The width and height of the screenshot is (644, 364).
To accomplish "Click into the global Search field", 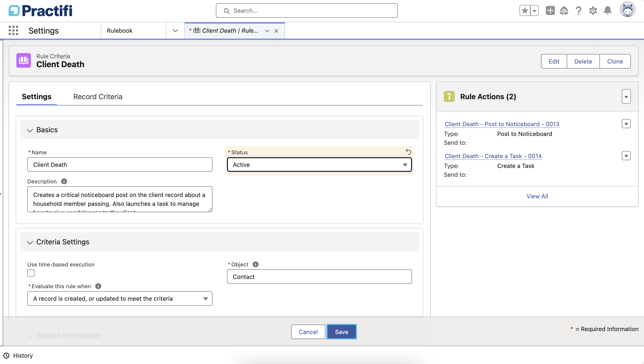I will pyautogui.click(x=307, y=10).
